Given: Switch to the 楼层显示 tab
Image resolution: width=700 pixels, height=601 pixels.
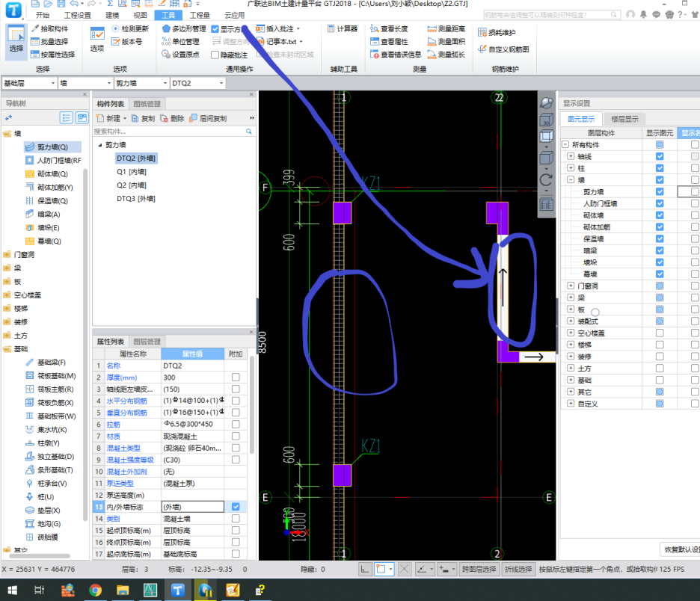Looking at the screenshot, I should [x=624, y=119].
